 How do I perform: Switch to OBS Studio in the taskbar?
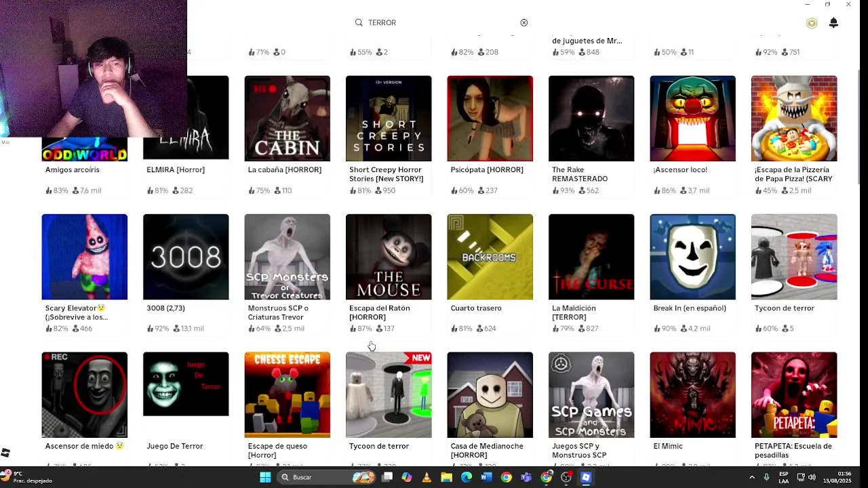coord(566,477)
